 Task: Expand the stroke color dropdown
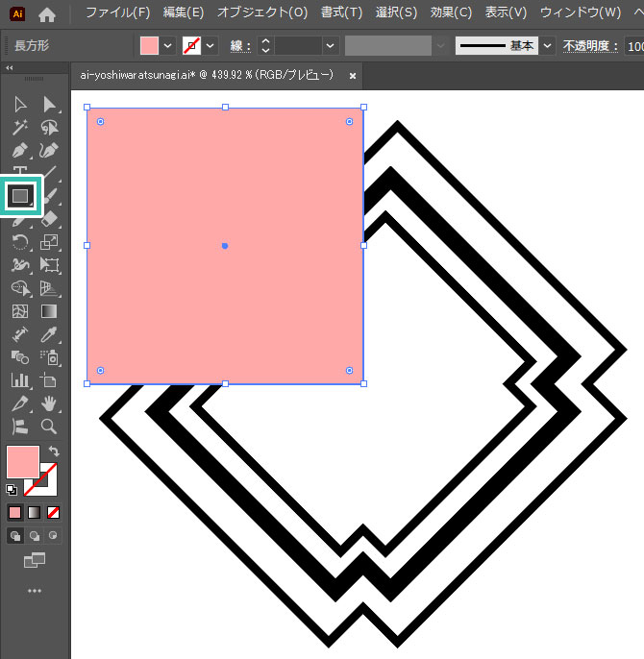pos(211,45)
